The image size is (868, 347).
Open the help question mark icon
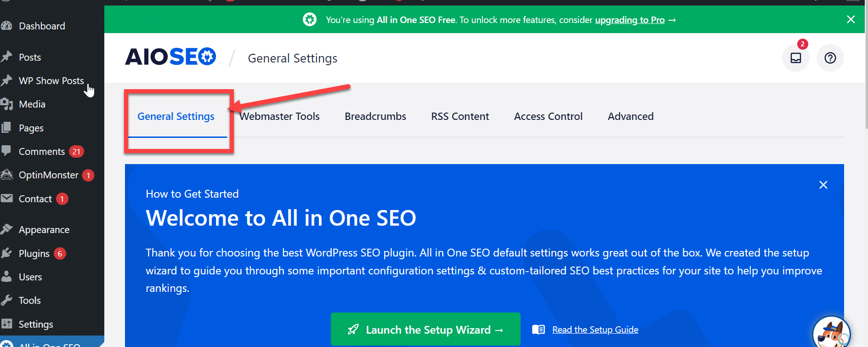coord(830,58)
